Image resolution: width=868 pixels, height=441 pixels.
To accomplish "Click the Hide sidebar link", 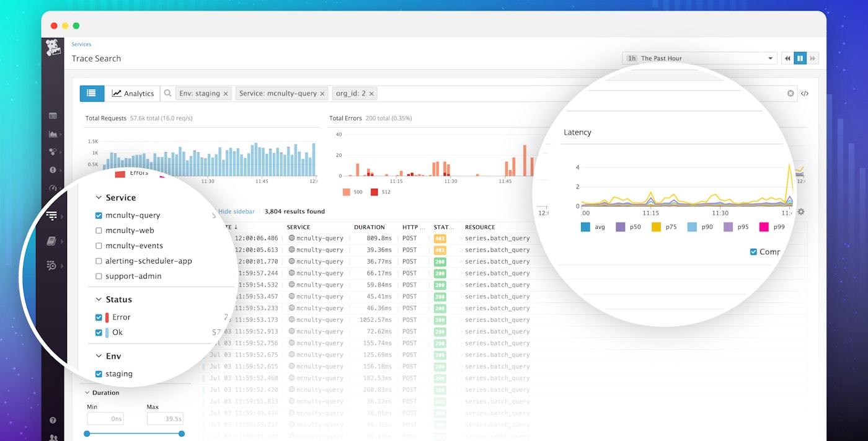I will [236, 212].
